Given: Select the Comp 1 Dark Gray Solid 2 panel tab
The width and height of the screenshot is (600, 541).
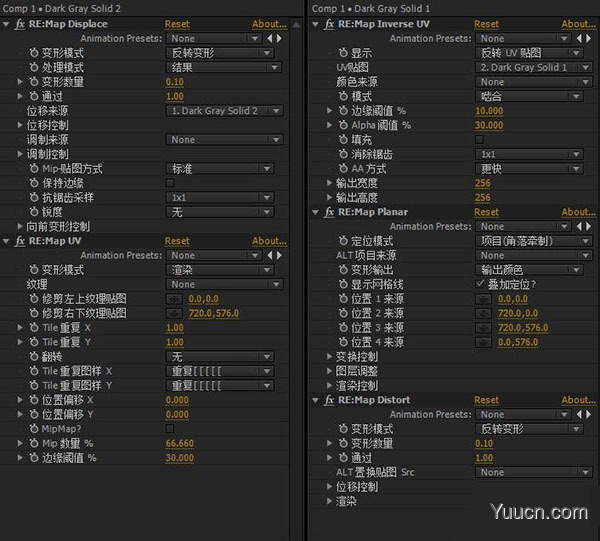Looking at the screenshot, I should 62,8.
